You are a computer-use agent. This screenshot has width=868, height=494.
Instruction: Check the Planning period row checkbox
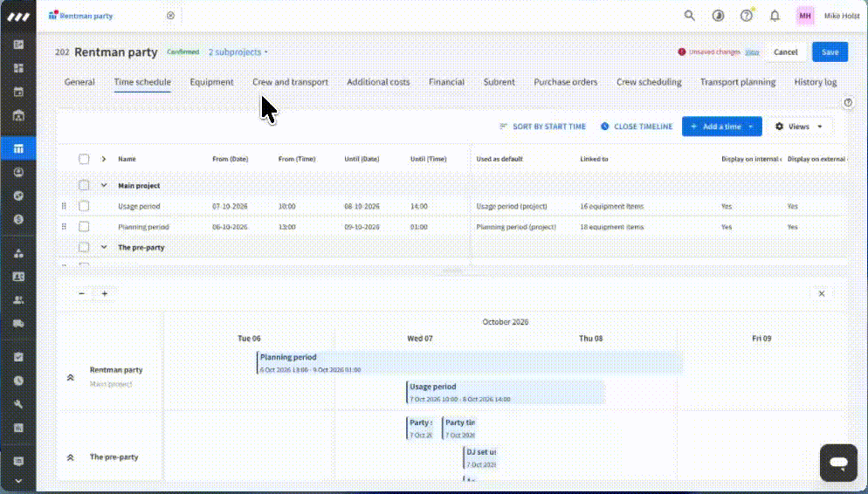[84, 226]
